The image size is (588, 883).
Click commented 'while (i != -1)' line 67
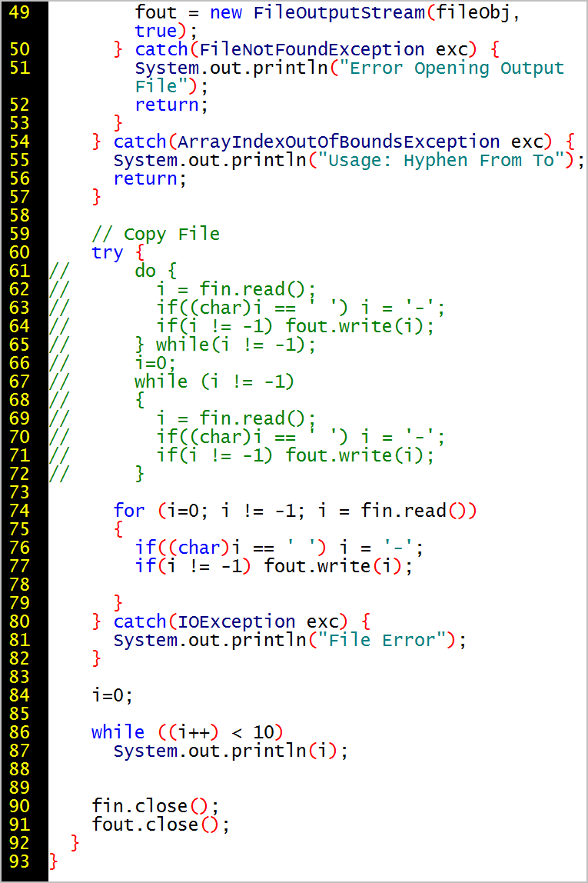coord(214,382)
